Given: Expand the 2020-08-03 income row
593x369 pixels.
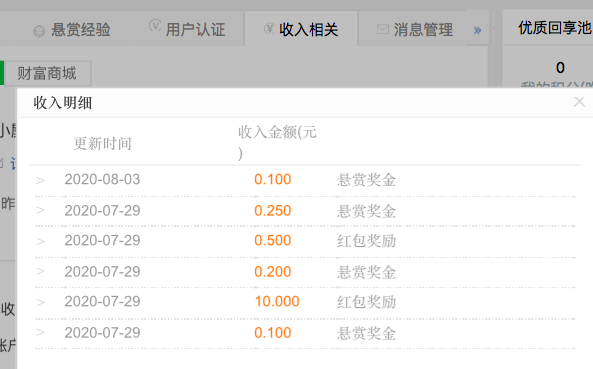Looking at the screenshot, I should [x=40, y=180].
